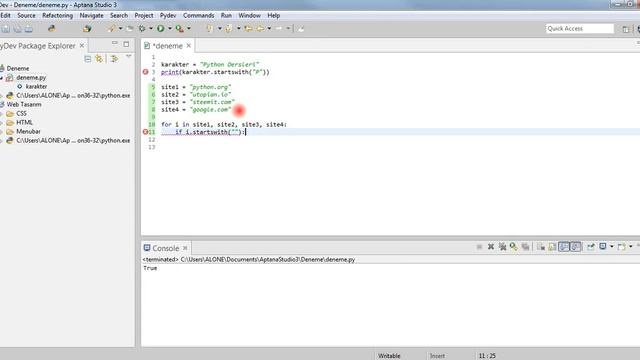Viewport: 640px width, 360px height.
Task: Click Remove Launch X icon in Console
Action: click(x=491, y=247)
